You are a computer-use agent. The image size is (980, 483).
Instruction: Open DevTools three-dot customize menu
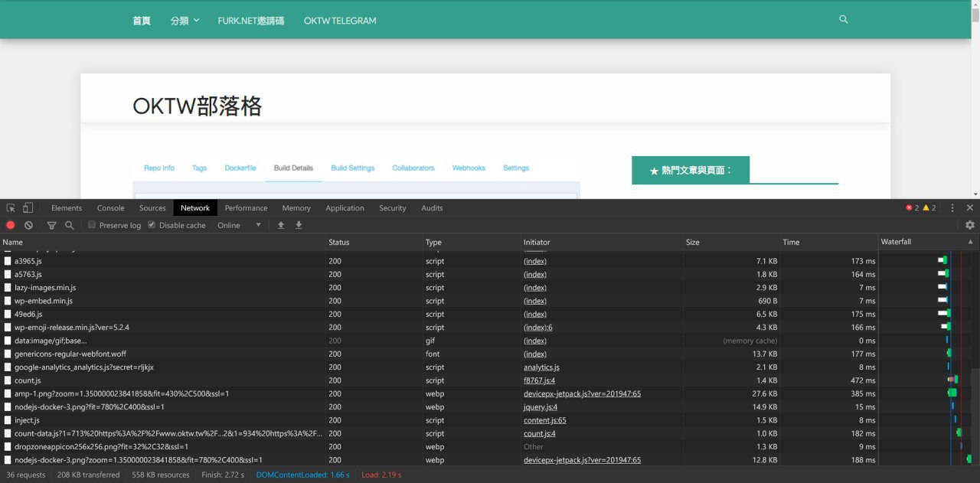tap(952, 208)
